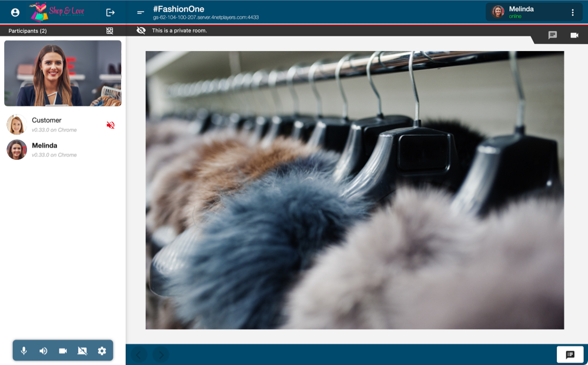Viewport: 588px width, 365px height.
Task: Open the chat panel icon at top right
Action: tap(552, 35)
